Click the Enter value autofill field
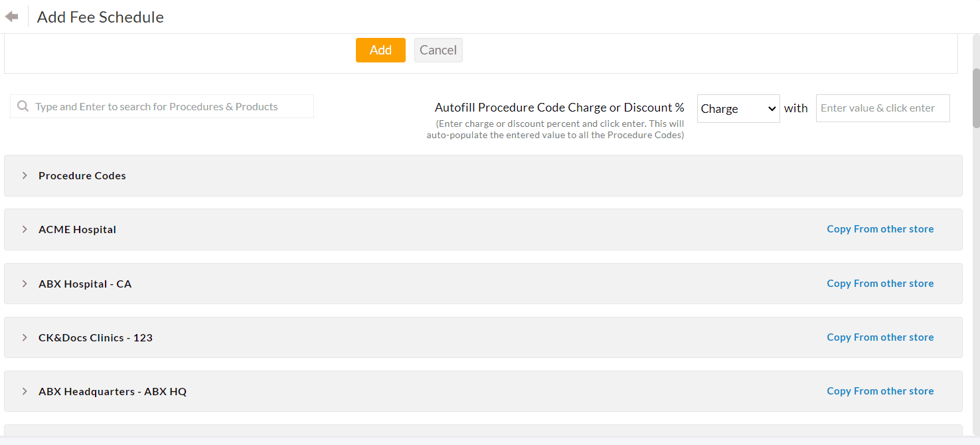The image size is (980, 445). pos(882,108)
